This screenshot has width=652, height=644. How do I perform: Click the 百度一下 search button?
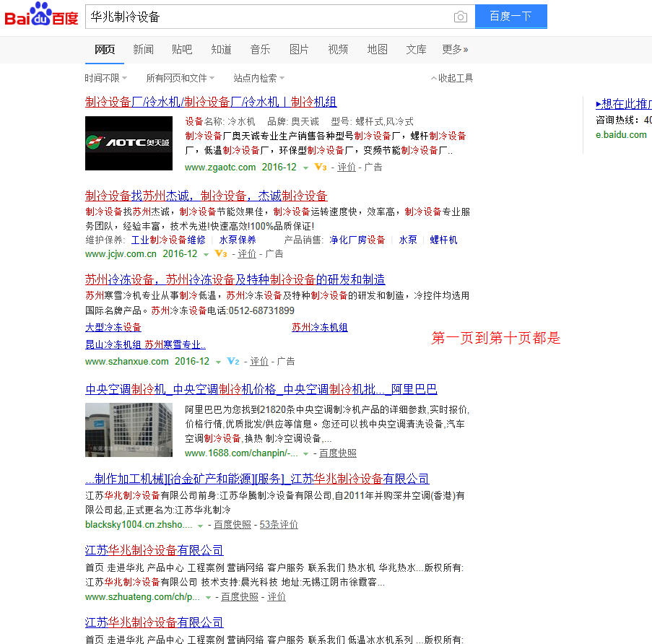pos(510,17)
